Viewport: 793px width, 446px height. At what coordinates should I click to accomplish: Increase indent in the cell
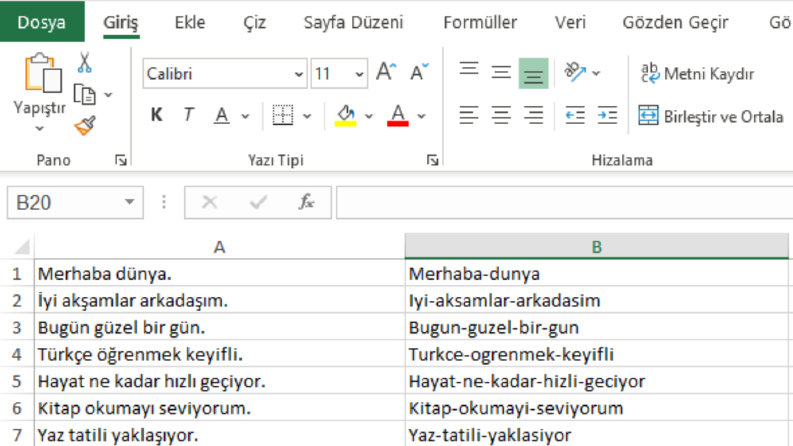[607, 115]
